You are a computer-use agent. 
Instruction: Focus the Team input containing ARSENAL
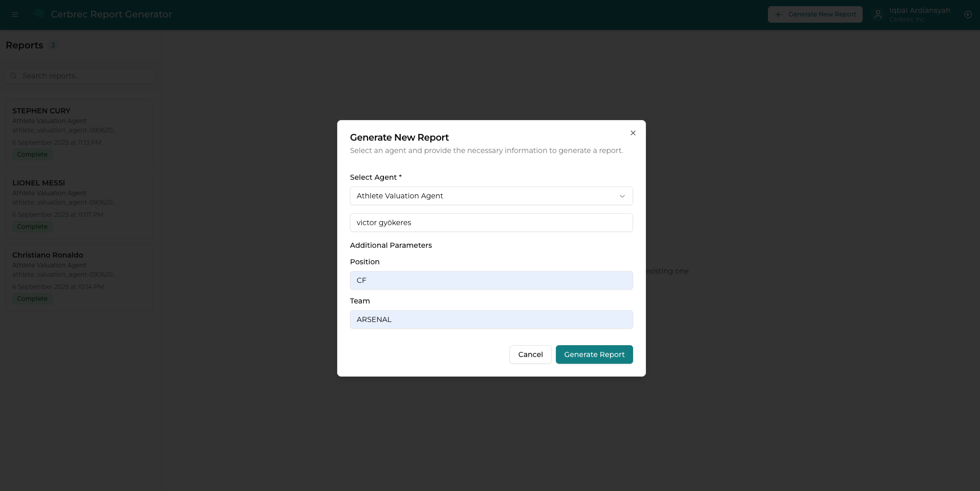coord(492,319)
